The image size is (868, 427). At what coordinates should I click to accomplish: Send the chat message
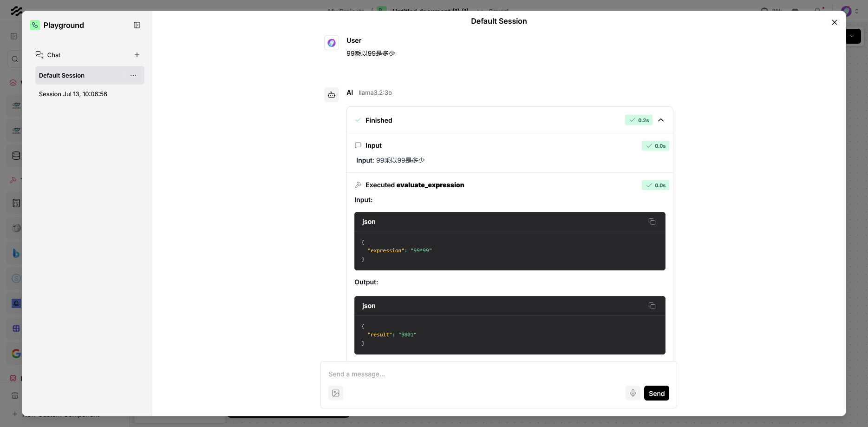click(657, 393)
